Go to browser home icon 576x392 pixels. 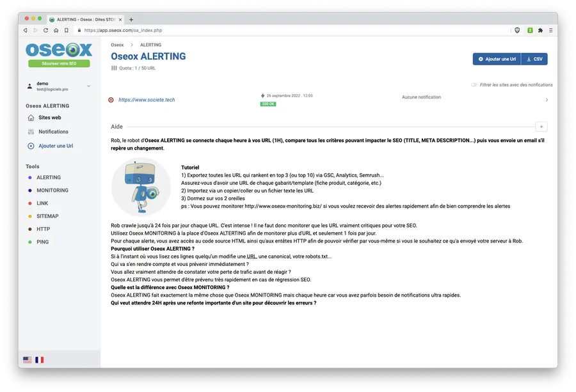pos(56,31)
